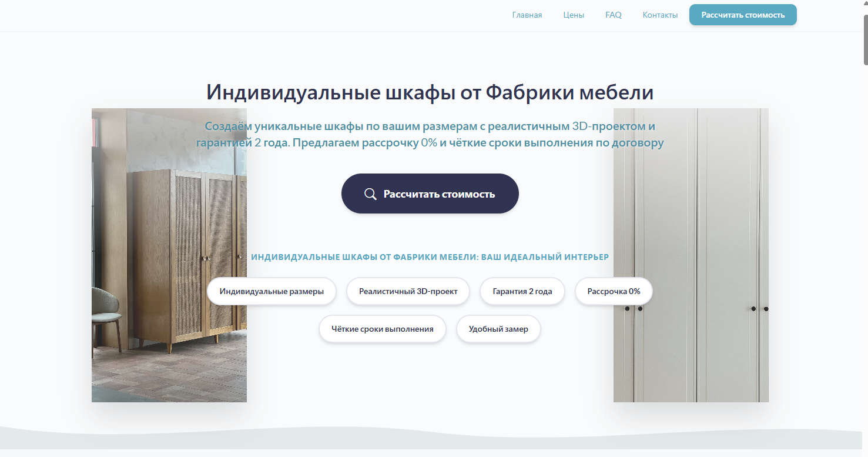Click the Удобный замер pill
The height and width of the screenshot is (457, 868).
tap(498, 329)
